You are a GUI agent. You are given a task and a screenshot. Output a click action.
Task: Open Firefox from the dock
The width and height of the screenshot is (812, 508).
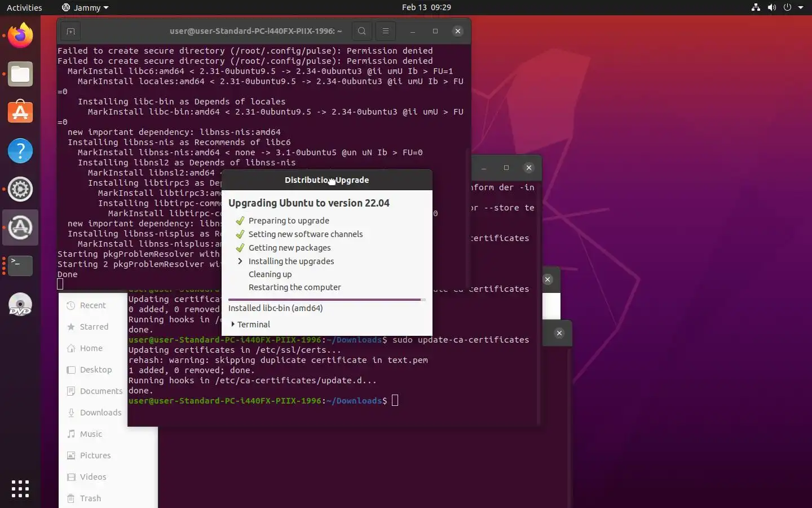(20, 36)
